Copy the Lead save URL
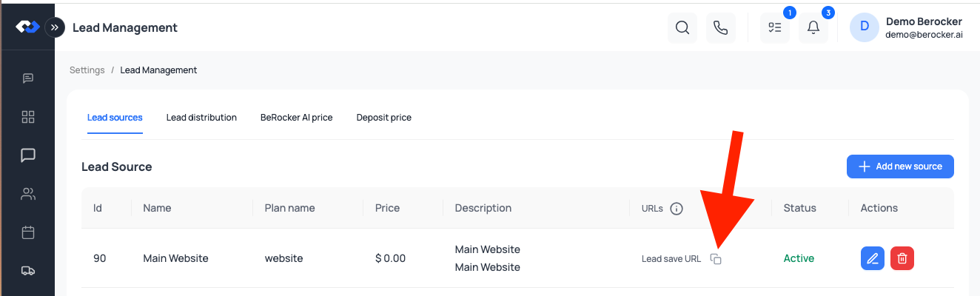Image resolution: width=980 pixels, height=296 pixels. (715, 258)
